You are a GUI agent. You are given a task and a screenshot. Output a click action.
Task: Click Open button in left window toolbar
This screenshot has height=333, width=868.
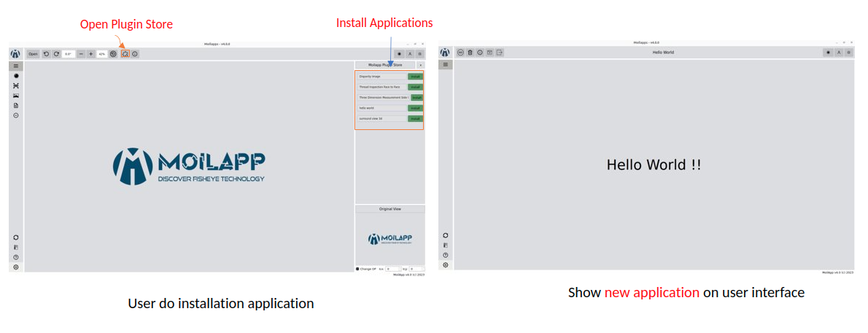point(34,54)
